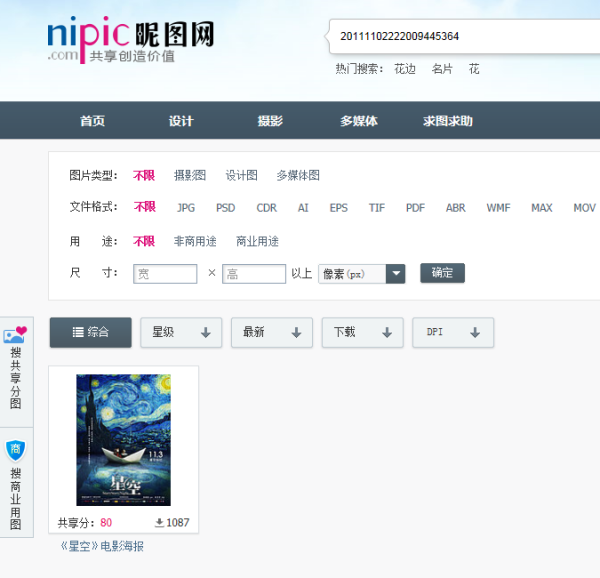Open the 求图求助 navigation tab
This screenshot has width=600, height=578.
point(448,121)
